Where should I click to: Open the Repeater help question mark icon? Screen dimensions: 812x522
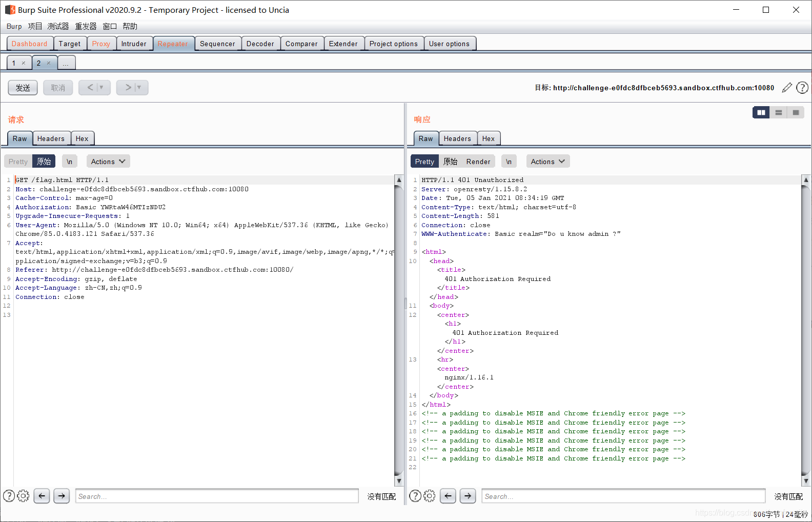click(x=802, y=88)
